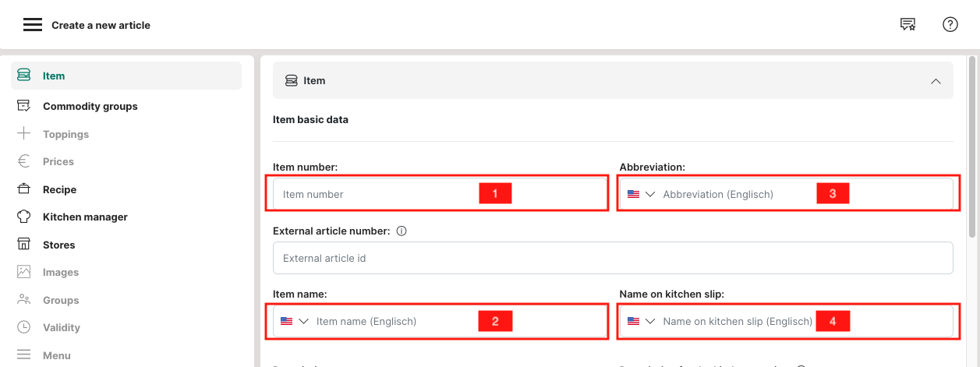Open language dropdown for Abbreviation field

click(x=641, y=194)
